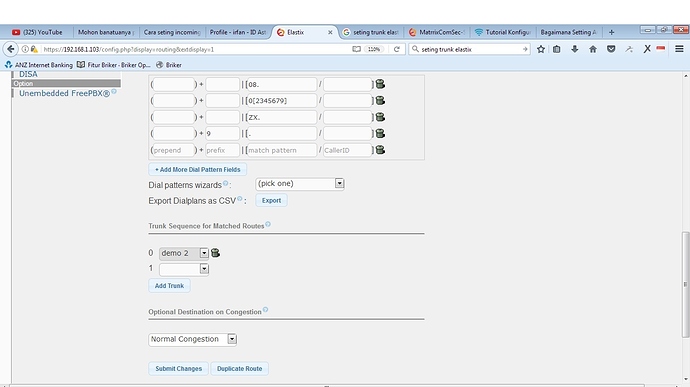Image resolution: width=690 pixels, height=387 pixels.
Task: Submit search arrow in the search box
Action: 525,49
